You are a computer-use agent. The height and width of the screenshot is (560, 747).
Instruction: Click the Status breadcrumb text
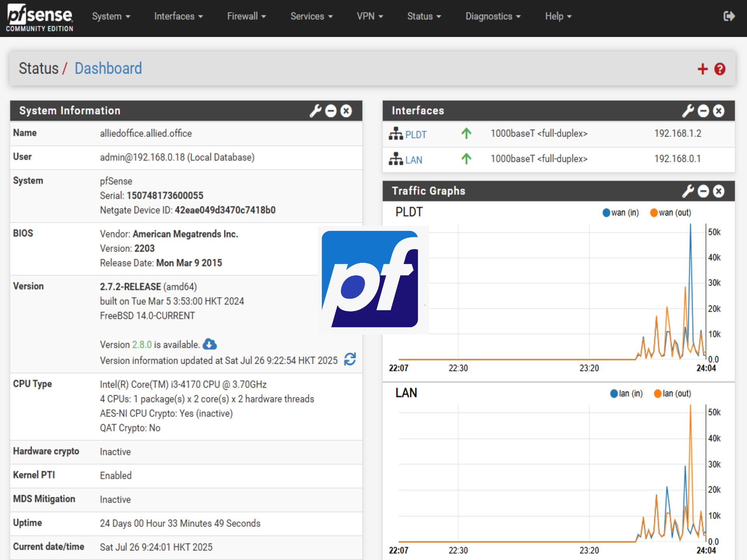point(39,68)
